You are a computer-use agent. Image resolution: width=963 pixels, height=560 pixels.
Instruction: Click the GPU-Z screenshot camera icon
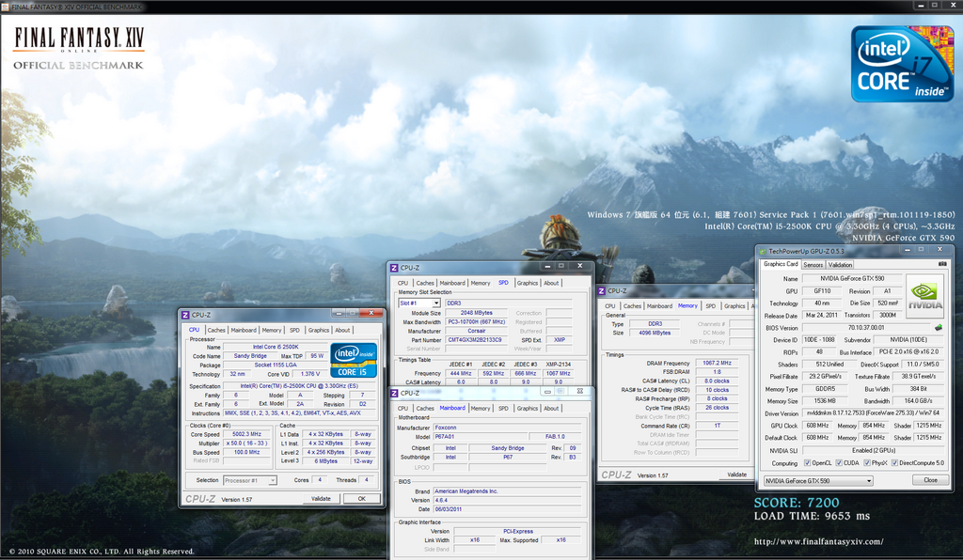942,264
